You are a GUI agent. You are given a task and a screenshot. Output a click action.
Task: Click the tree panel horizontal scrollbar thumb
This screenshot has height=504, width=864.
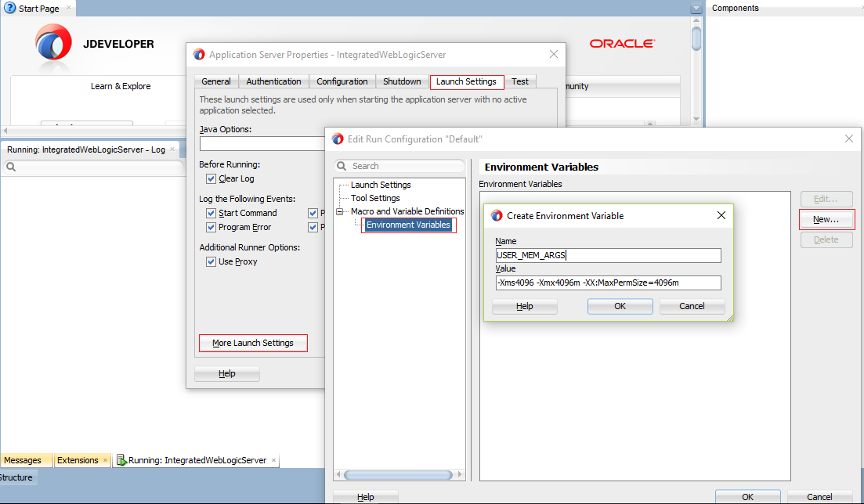(x=399, y=475)
